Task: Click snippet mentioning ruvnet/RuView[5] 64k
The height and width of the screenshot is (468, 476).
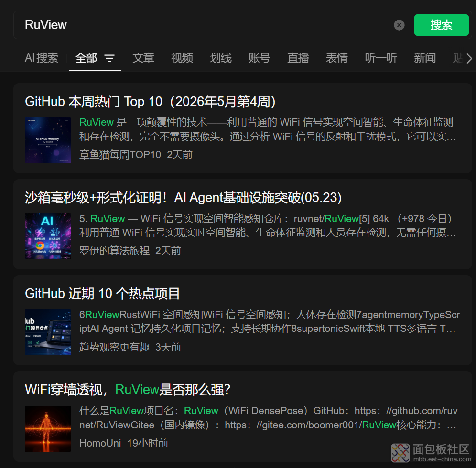Action: coord(268,225)
